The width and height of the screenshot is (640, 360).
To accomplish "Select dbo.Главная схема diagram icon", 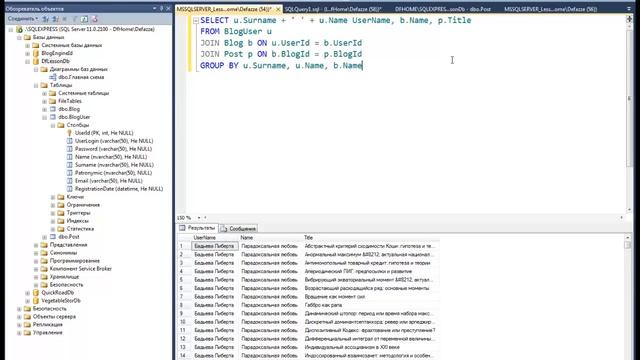I will [53, 77].
